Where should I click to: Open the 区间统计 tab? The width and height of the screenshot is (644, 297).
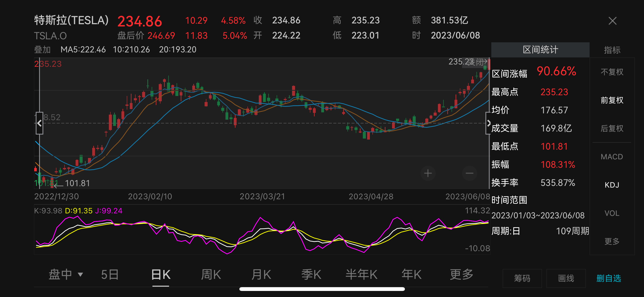click(x=540, y=50)
